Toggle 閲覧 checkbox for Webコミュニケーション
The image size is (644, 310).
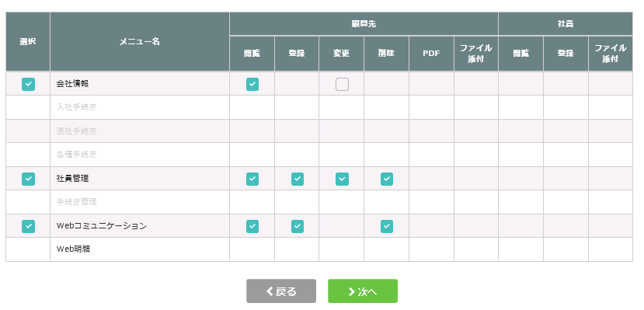point(252,226)
